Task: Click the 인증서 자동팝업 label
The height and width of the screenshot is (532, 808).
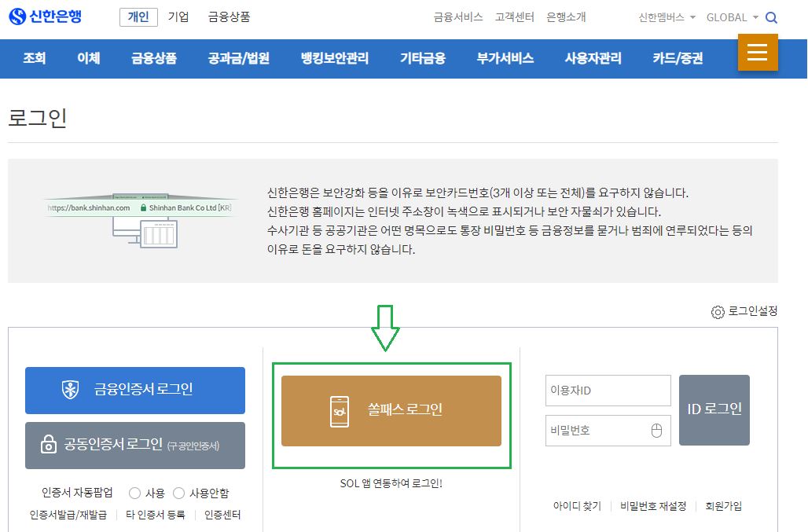Action: 77,493
